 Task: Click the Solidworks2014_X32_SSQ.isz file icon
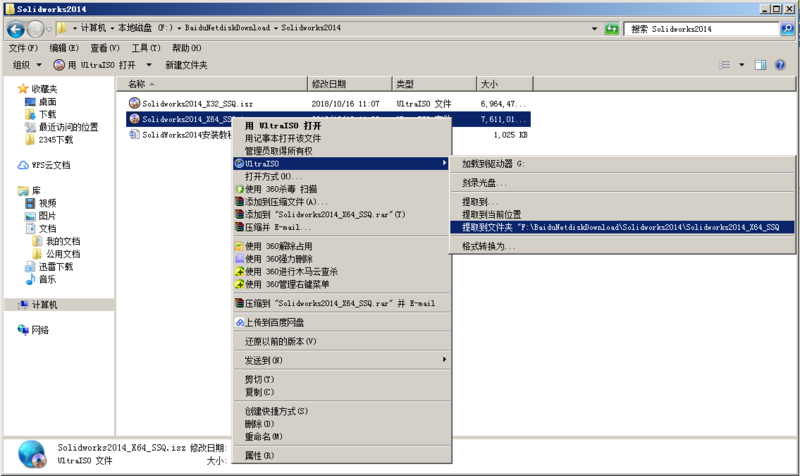click(x=134, y=103)
